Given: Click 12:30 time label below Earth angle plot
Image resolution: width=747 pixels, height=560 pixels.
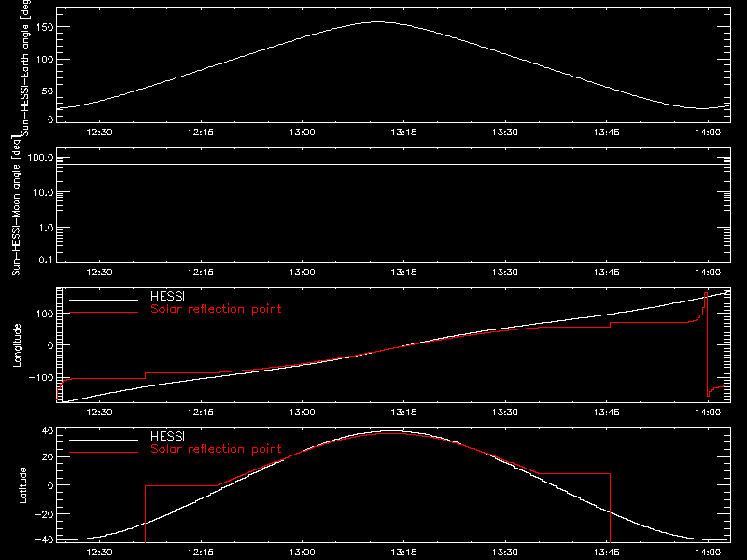Looking at the screenshot, I should (99, 132).
